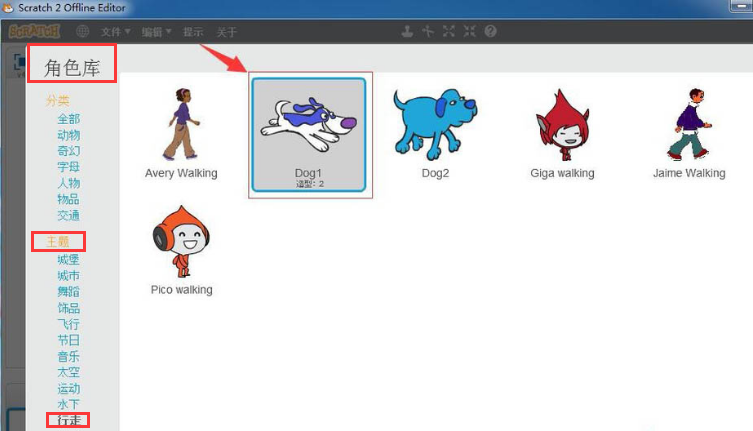
Task: Click the grow sprite icon
Action: pos(449,31)
